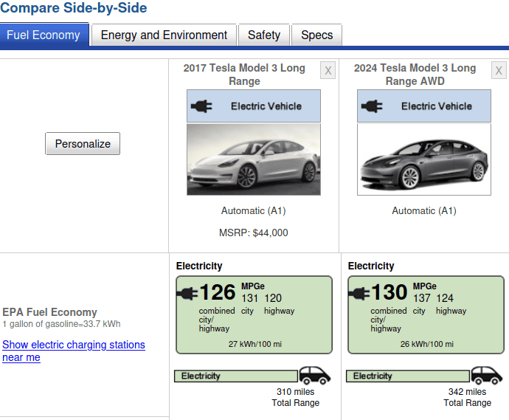Click the Personalize button

[83, 144]
